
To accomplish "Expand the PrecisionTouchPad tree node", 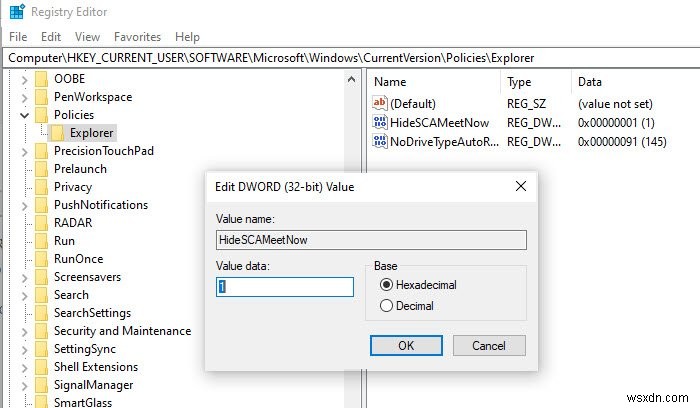I will point(25,152).
